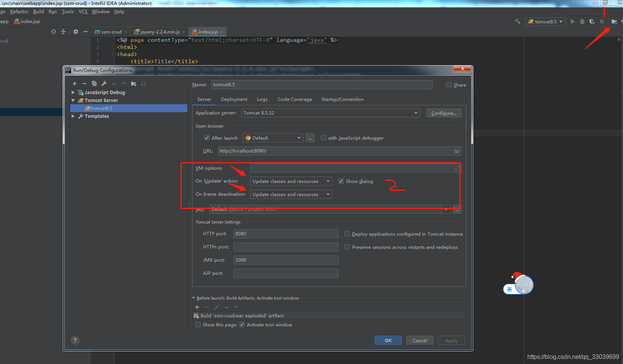Viewport: 623px width, 364px height.
Task: Uncheck Show dialog checkbox
Action: coord(341,181)
